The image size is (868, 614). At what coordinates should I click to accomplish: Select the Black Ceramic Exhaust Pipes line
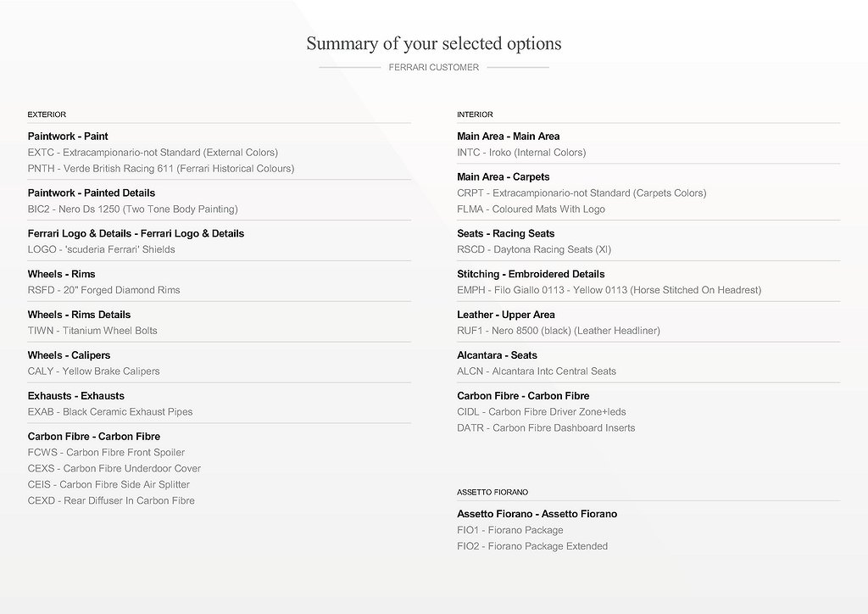coord(110,412)
